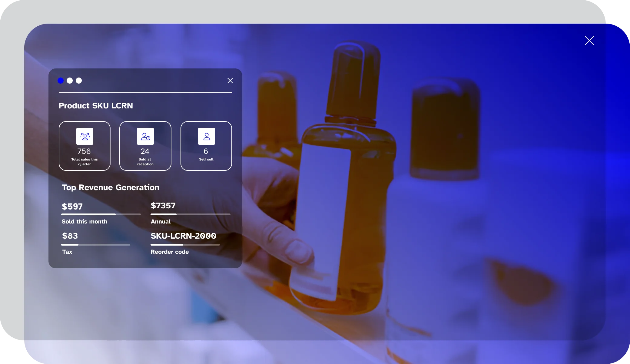The image size is (630, 364).
Task: Select the Self sell person icon
Action: [206, 136]
